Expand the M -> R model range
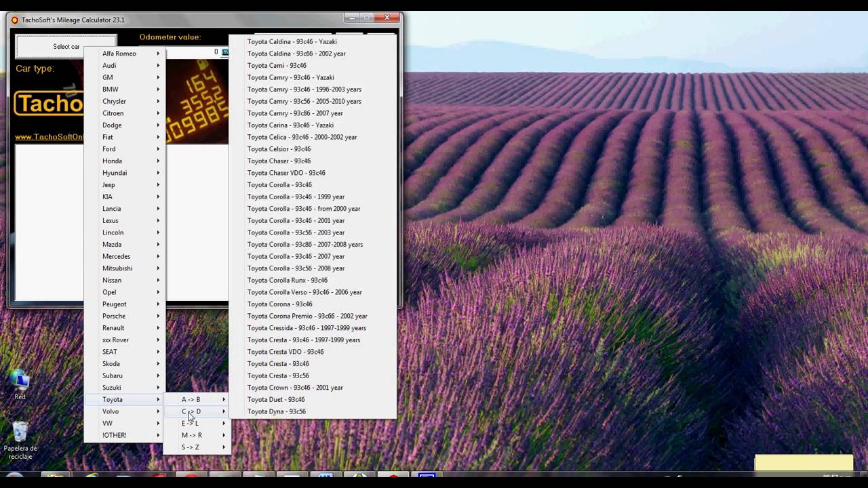This screenshot has height=488, width=868. (x=197, y=435)
